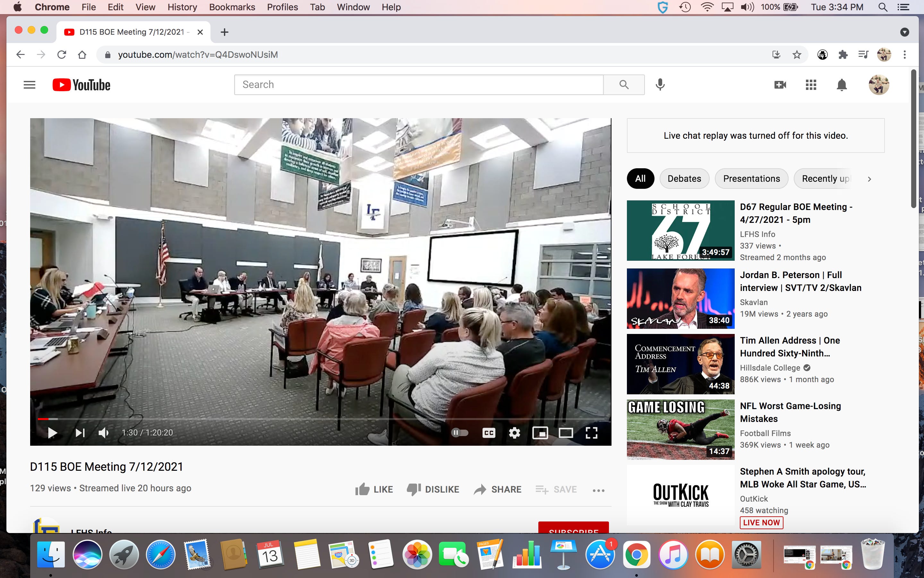This screenshot has height=578, width=924.
Task: Open the Tim Allen Address thumbnail
Action: (x=680, y=364)
